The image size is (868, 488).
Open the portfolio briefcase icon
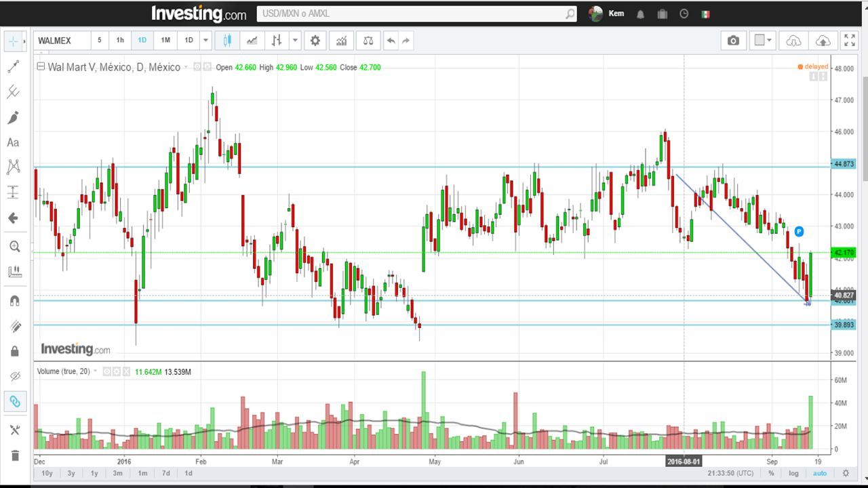(x=663, y=14)
